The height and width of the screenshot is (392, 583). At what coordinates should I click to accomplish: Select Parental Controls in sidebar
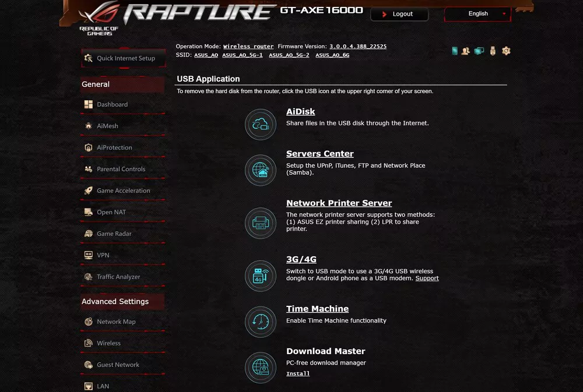pyautogui.click(x=122, y=169)
